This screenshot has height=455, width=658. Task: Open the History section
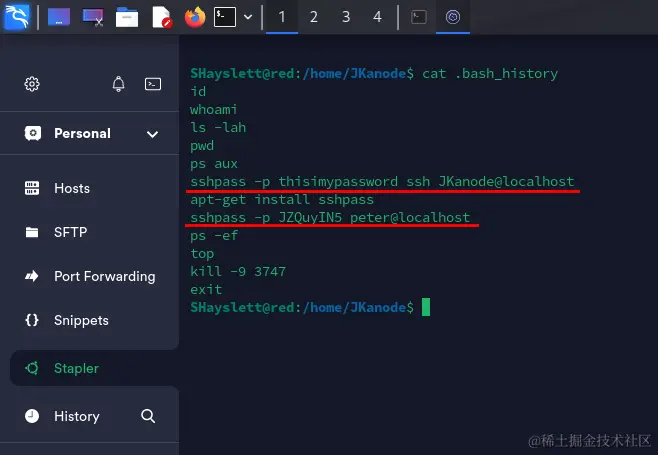(77, 416)
